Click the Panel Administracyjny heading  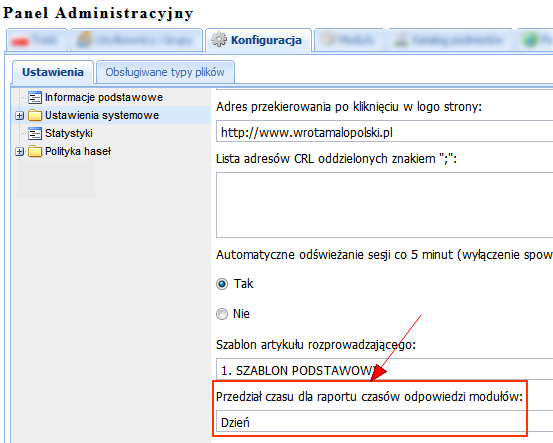tap(98, 13)
